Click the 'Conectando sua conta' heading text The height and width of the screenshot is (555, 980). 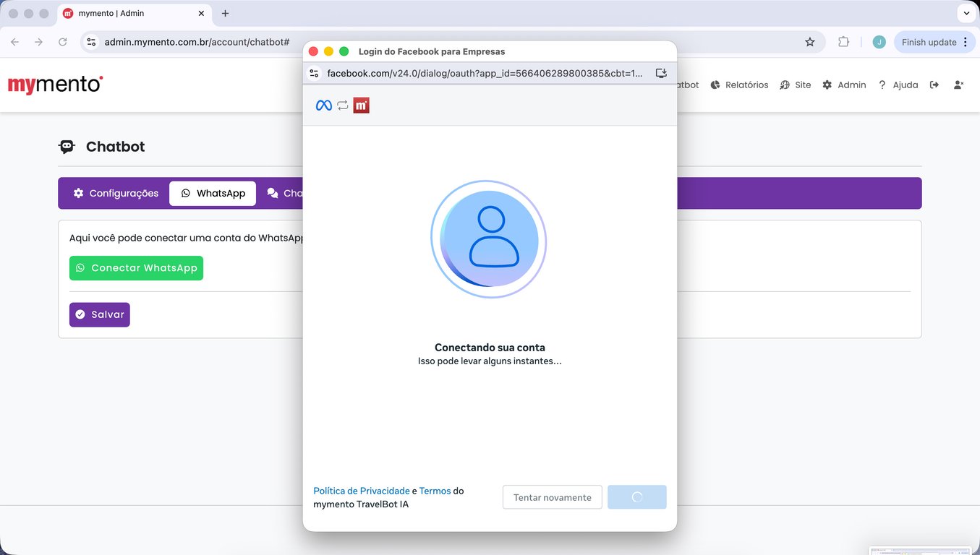tap(490, 348)
